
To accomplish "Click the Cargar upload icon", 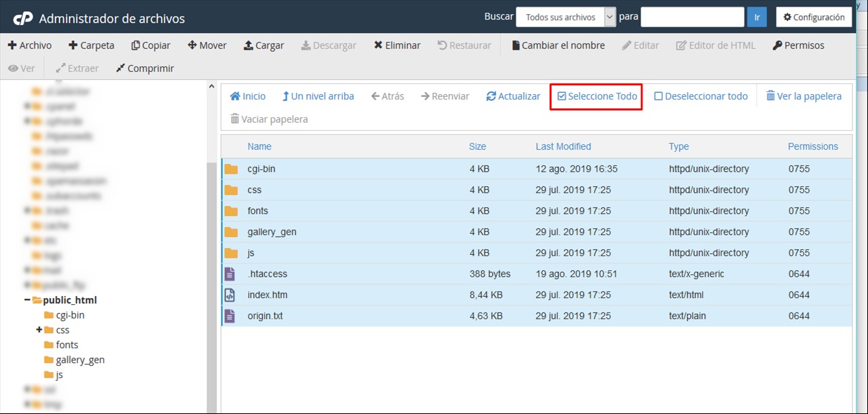I will (249, 45).
